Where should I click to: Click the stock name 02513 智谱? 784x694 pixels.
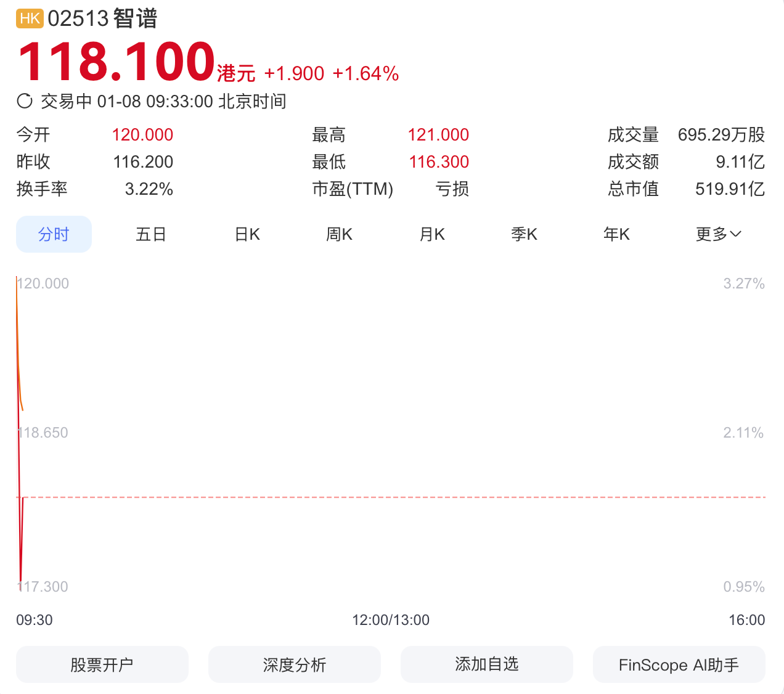click(102, 18)
